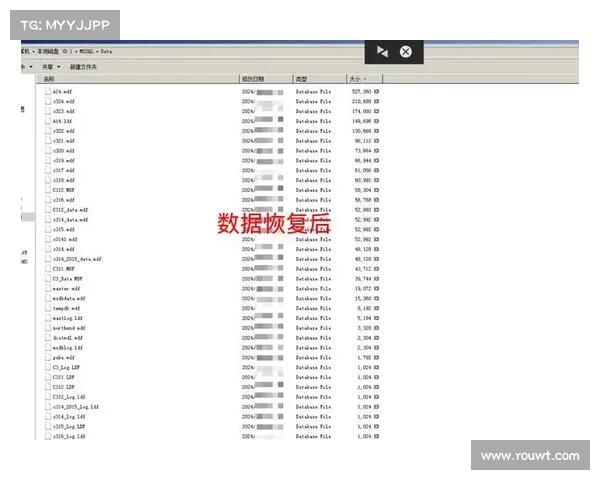Screen dimensions: 600x480
Task: Click the Database File type of master.mdf
Action: (x=313, y=289)
